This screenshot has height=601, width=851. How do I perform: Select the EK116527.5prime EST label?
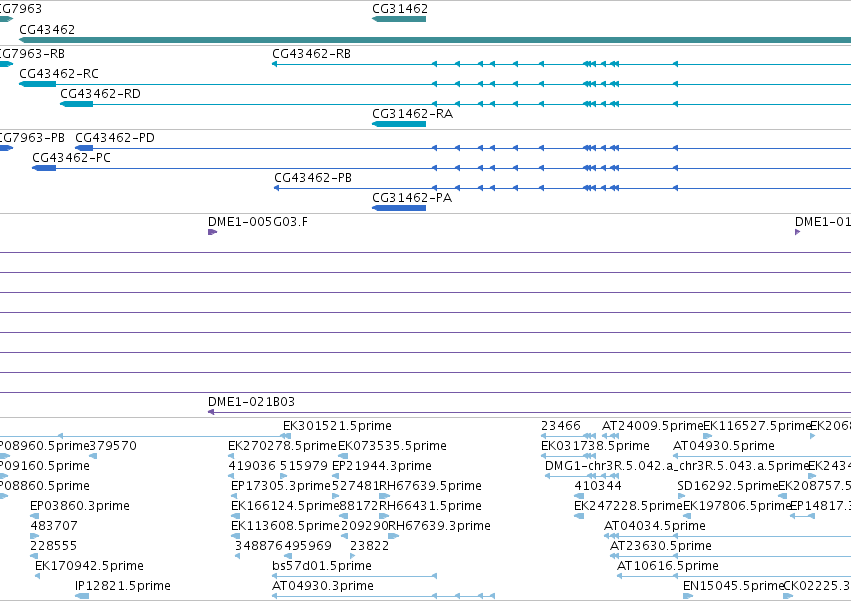click(757, 426)
